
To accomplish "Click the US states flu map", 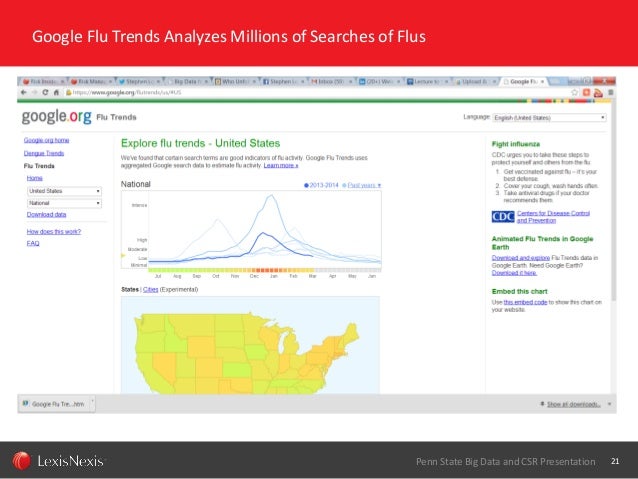I will [x=250, y=345].
